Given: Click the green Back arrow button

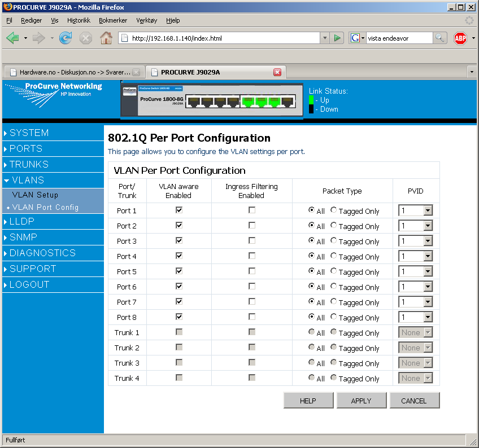Looking at the screenshot, I should tap(12, 38).
